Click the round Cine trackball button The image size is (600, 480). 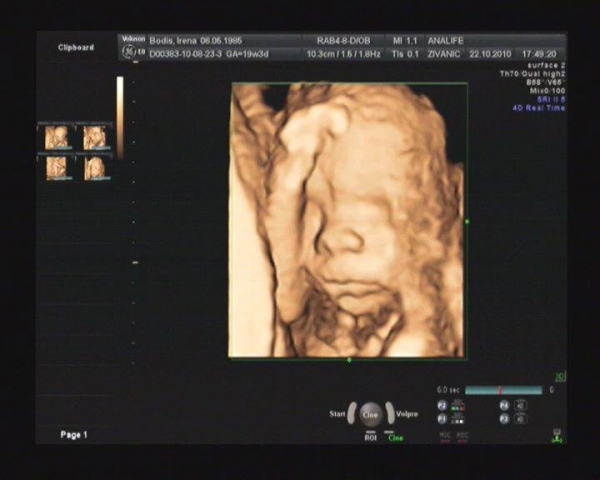[370, 414]
